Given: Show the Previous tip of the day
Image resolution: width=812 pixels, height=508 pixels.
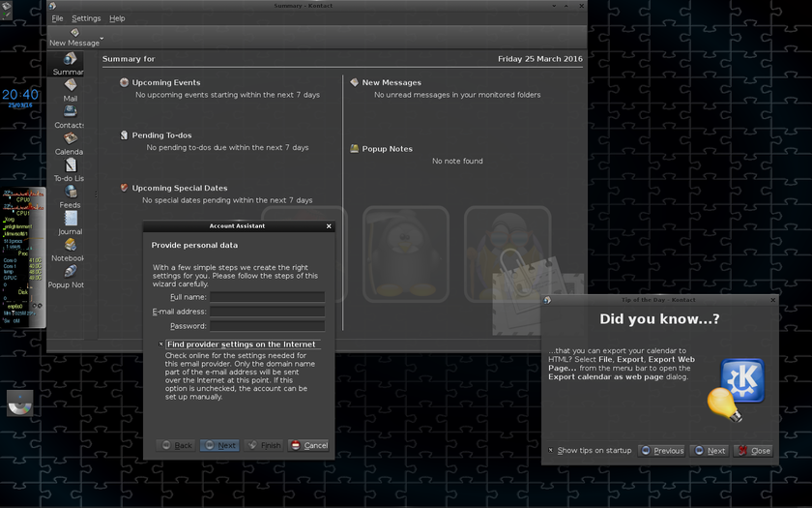Looking at the screenshot, I should tap(662, 451).
